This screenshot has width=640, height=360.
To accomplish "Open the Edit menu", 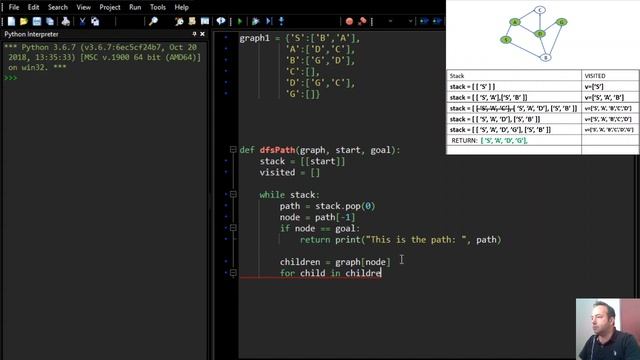I will pyautogui.click(x=33, y=7).
